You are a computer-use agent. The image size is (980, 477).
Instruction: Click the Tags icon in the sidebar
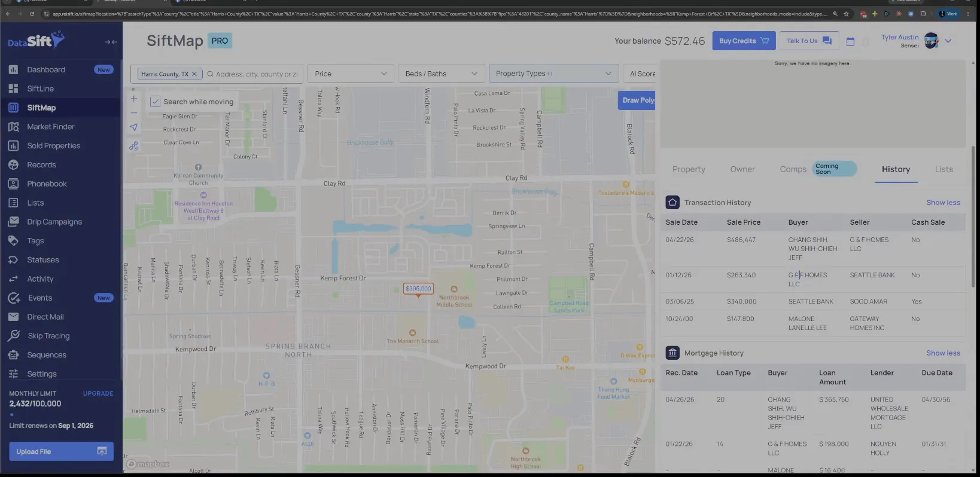click(x=13, y=241)
